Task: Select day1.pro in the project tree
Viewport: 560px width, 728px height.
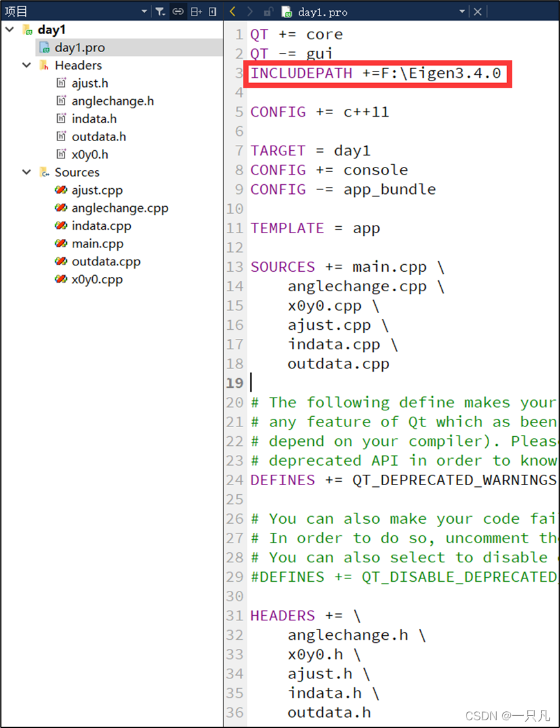Action: coord(80,48)
